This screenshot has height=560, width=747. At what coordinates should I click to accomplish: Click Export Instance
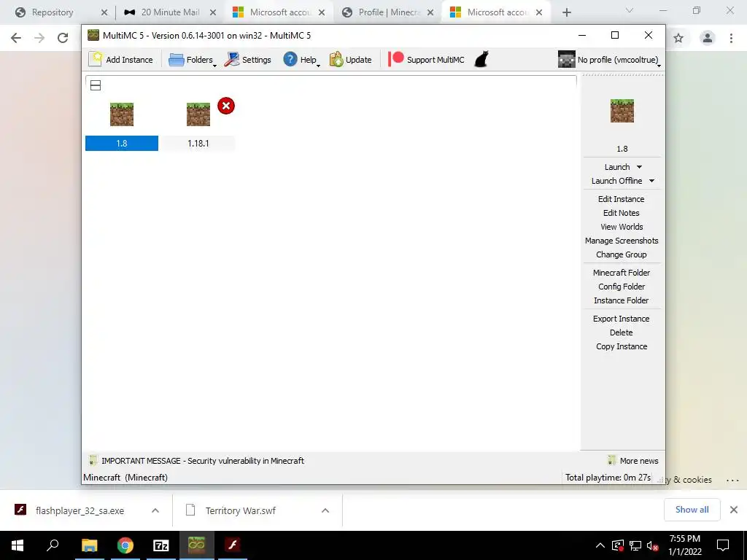tap(622, 319)
